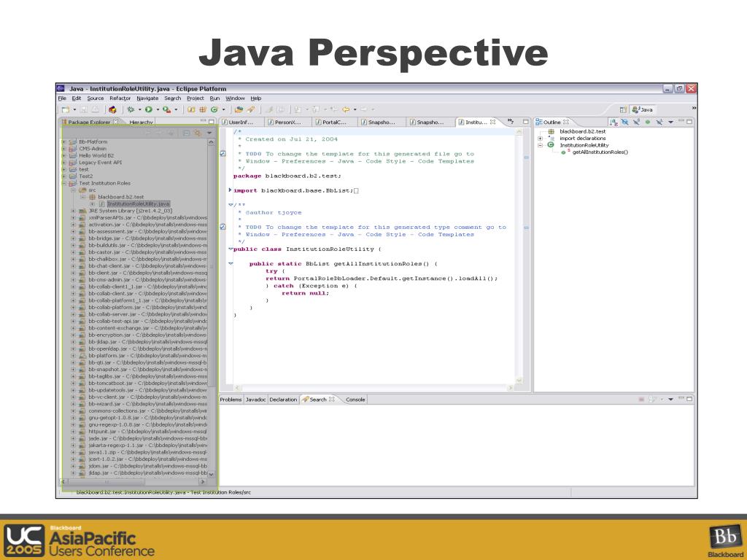Toggle Hide Non-Public Members green dot icon
This screenshot has height=560, width=747.
click(x=648, y=122)
